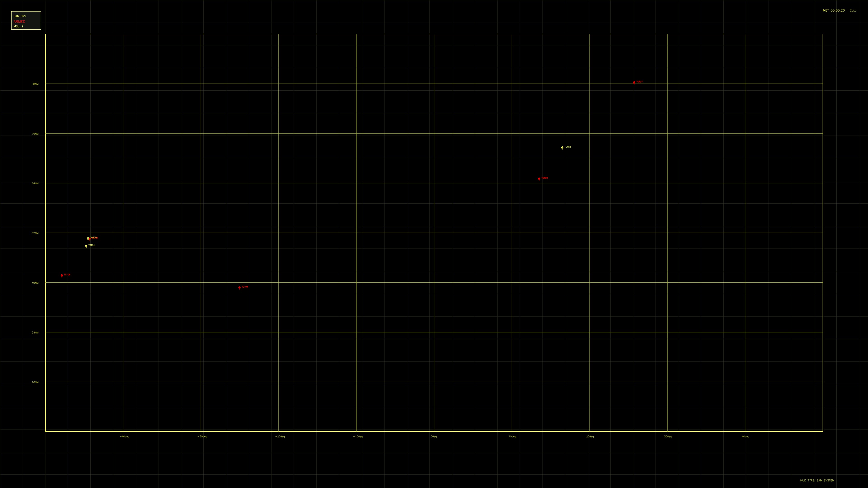The width and height of the screenshot is (868, 488).
Task: Select the TGT05 yellow target marker
Action: click(x=88, y=238)
